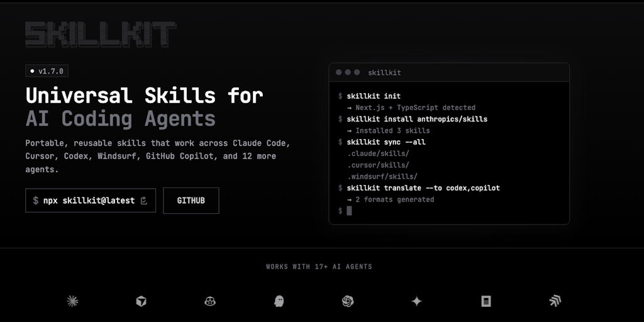Click '.cursor/skills/' path line
The height and width of the screenshot is (322, 644).
click(x=378, y=165)
